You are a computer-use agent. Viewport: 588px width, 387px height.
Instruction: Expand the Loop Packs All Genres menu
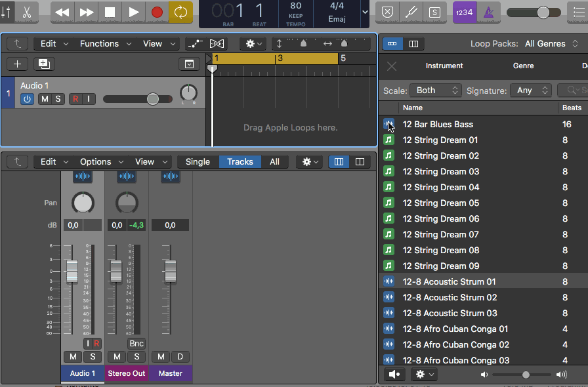pos(551,44)
